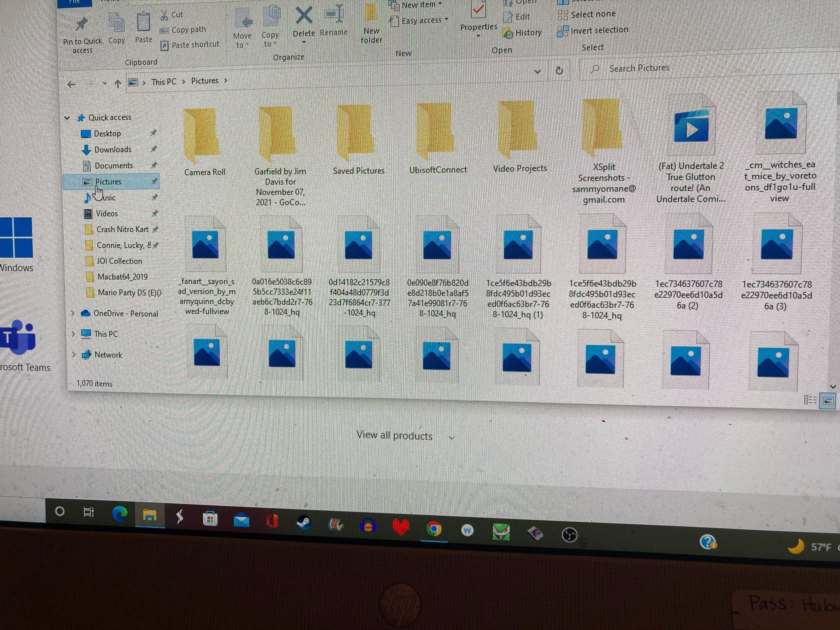Switch to details view toggle

(x=810, y=400)
